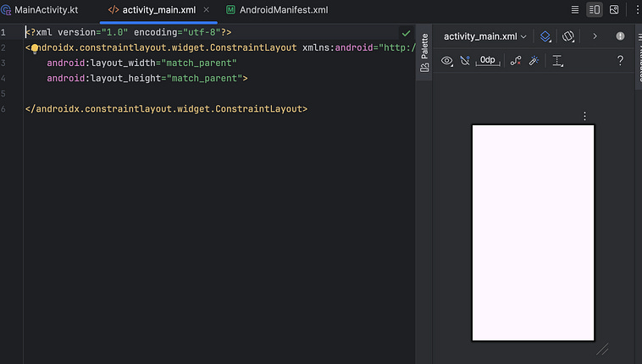Click Infer Constraints magic wand
642x364 pixels.
point(534,61)
